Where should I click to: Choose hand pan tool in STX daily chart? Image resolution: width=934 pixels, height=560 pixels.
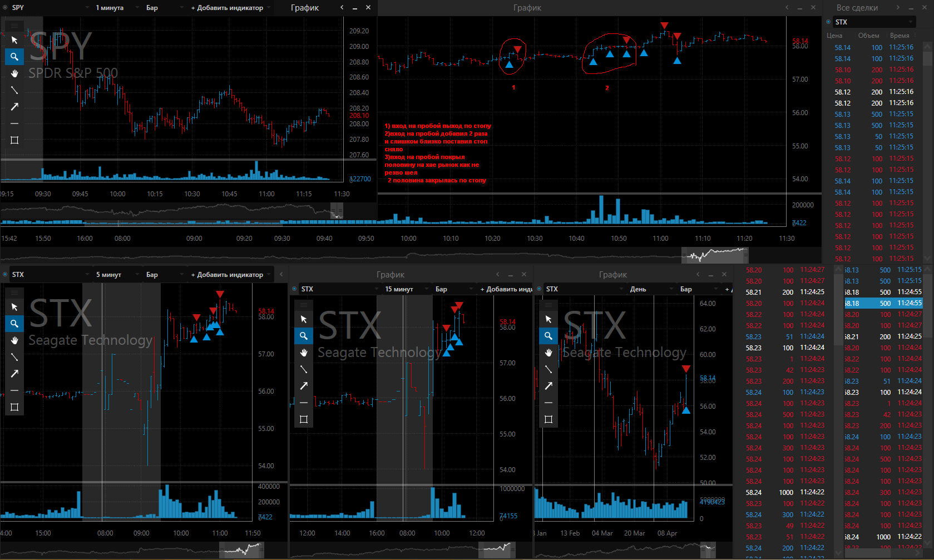pos(548,353)
